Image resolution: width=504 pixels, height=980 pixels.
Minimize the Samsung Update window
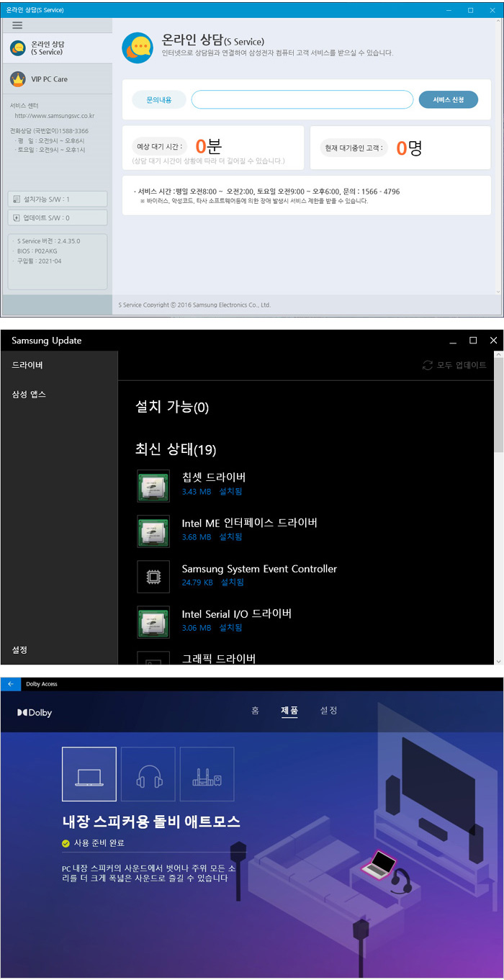click(453, 341)
